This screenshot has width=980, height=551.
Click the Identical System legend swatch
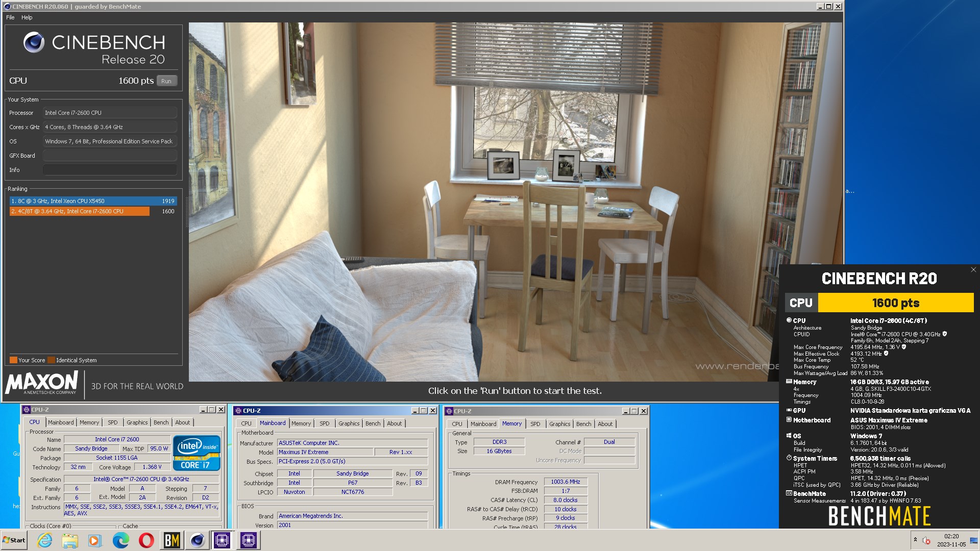pos(51,360)
